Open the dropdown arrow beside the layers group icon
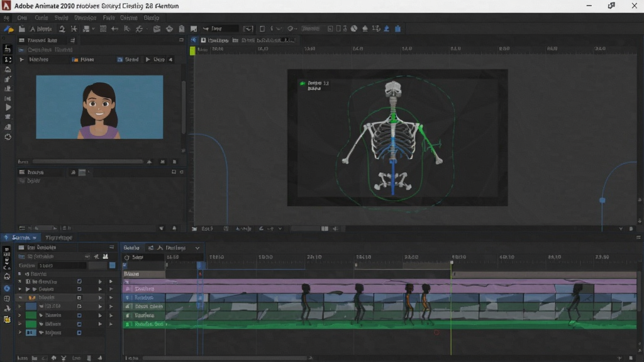This screenshot has height=362, width=644. [x=93, y=29]
